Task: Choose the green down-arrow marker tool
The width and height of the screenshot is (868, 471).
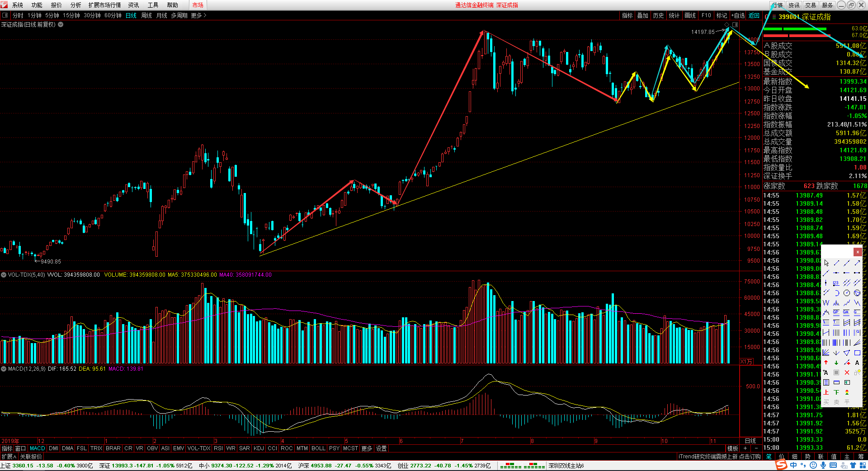Action: (x=836, y=363)
